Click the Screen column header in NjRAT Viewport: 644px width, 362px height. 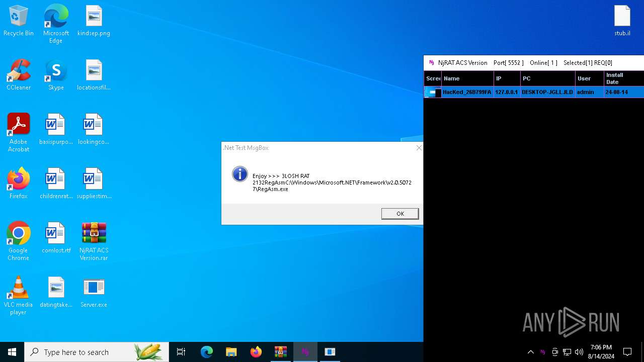(x=433, y=78)
